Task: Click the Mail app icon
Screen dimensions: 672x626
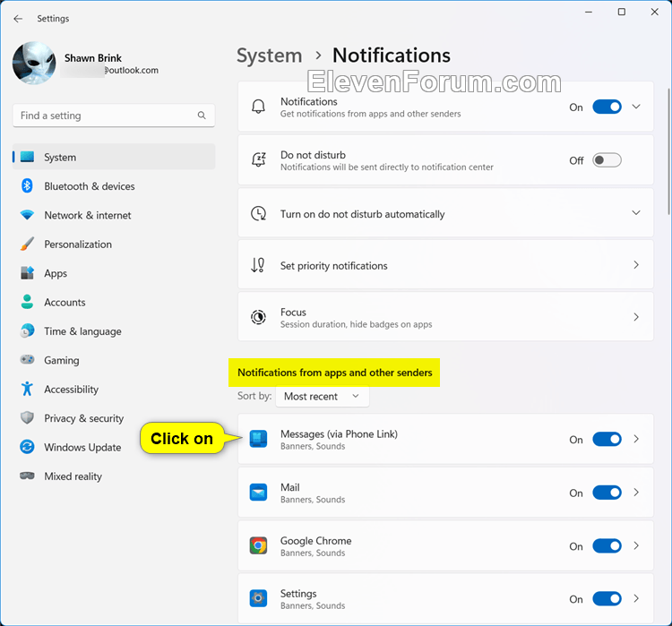Action: (258, 493)
